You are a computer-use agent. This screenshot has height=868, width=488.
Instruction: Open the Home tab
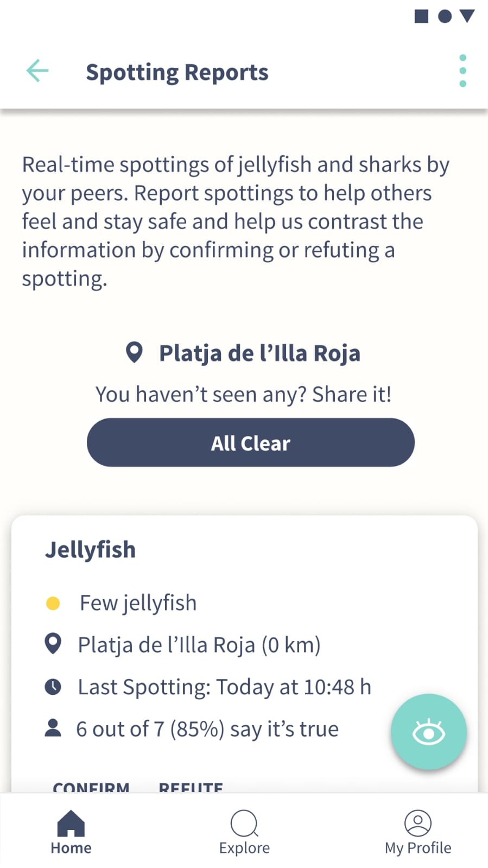click(x=71, y=832)
